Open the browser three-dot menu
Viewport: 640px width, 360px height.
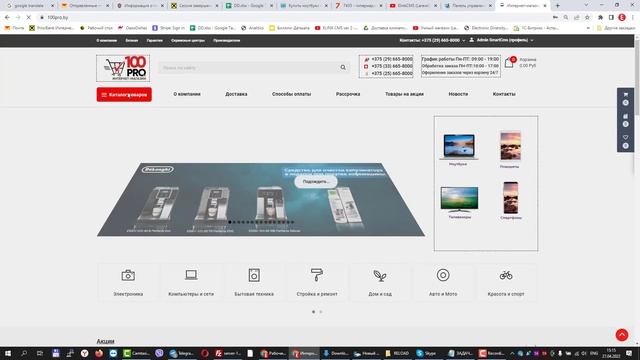[633, 18]
